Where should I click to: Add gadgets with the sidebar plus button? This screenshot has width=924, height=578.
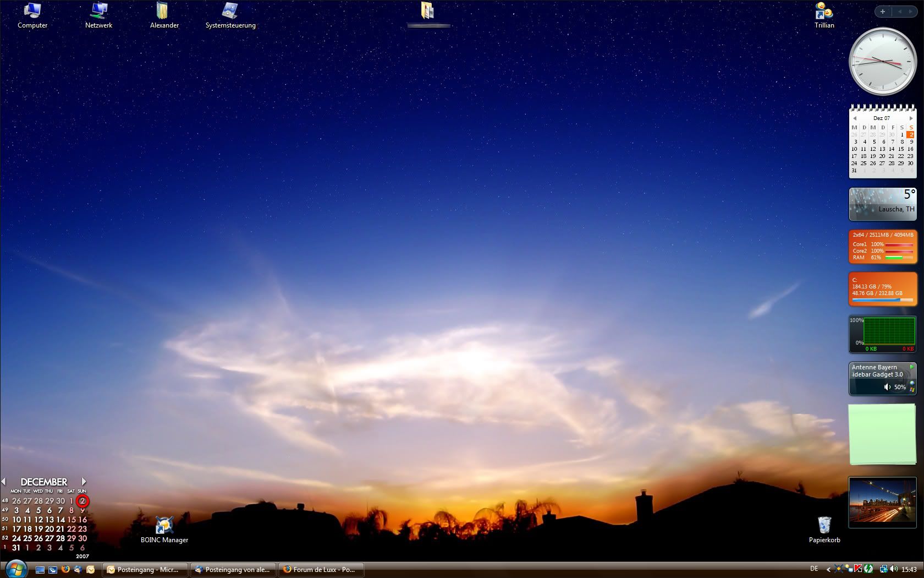point(883,12)
